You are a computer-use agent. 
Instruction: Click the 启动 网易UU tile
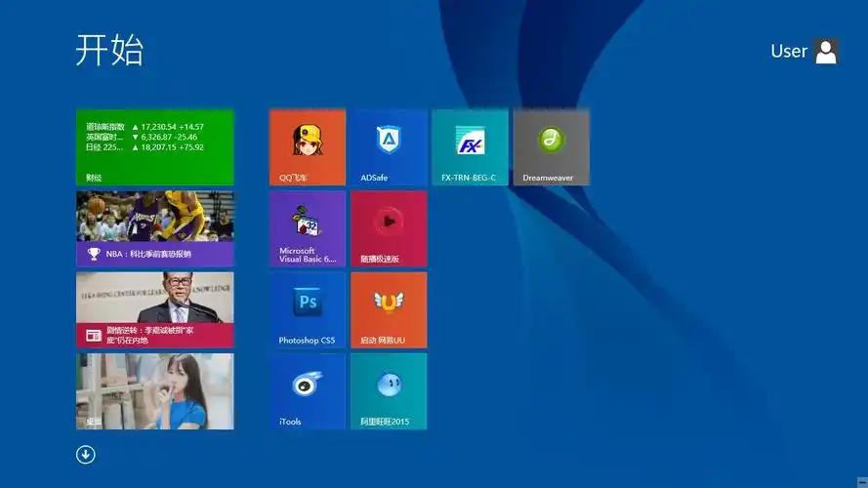389,309
